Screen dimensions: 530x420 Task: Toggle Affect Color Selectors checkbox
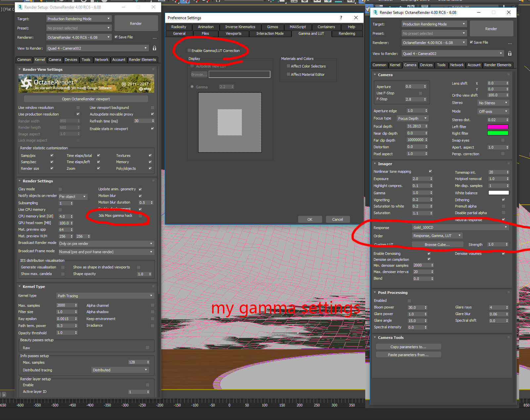coord(288,66)
